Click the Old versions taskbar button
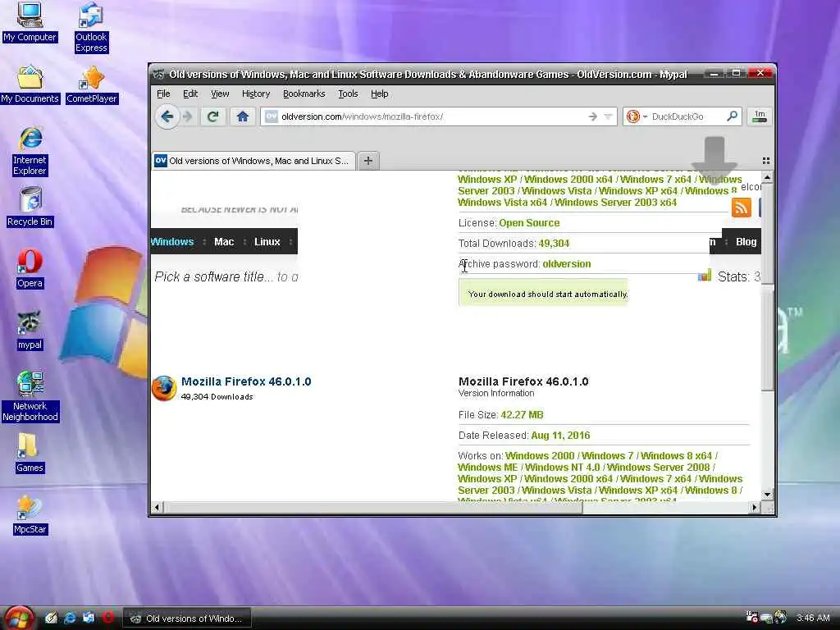840x630 pixels. pos(187,619)
